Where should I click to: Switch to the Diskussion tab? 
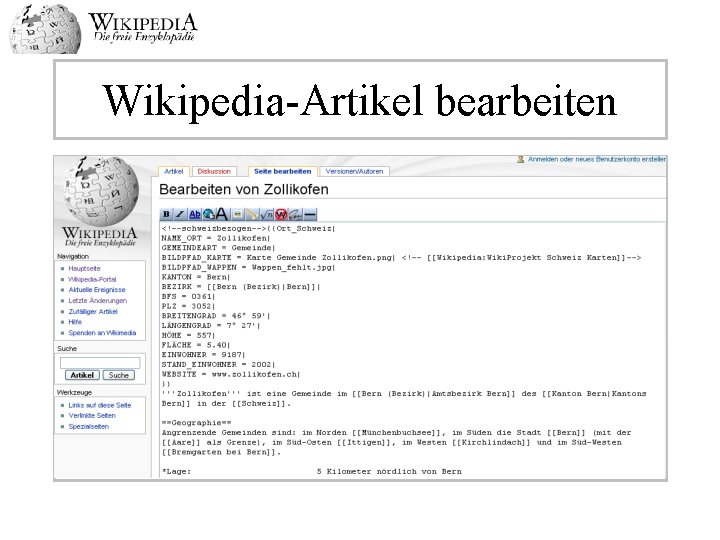pyautogui.click(x=214, y=171)
